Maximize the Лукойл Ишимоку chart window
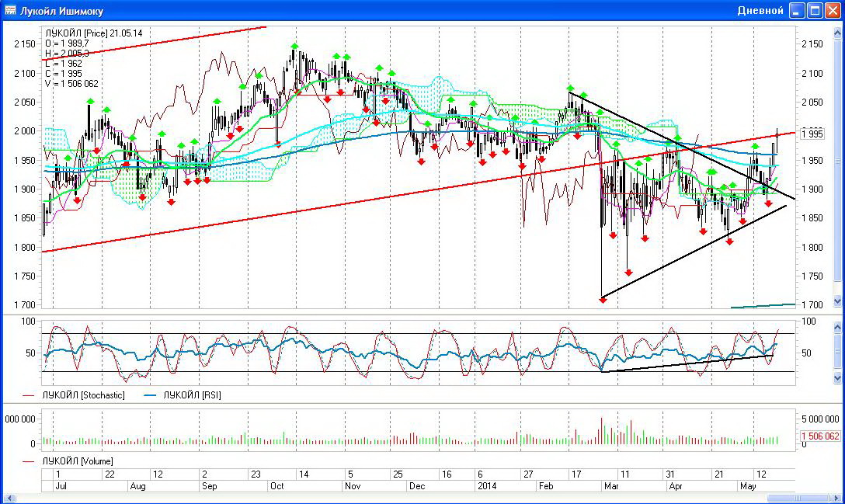845x504 pixels. 814,10
